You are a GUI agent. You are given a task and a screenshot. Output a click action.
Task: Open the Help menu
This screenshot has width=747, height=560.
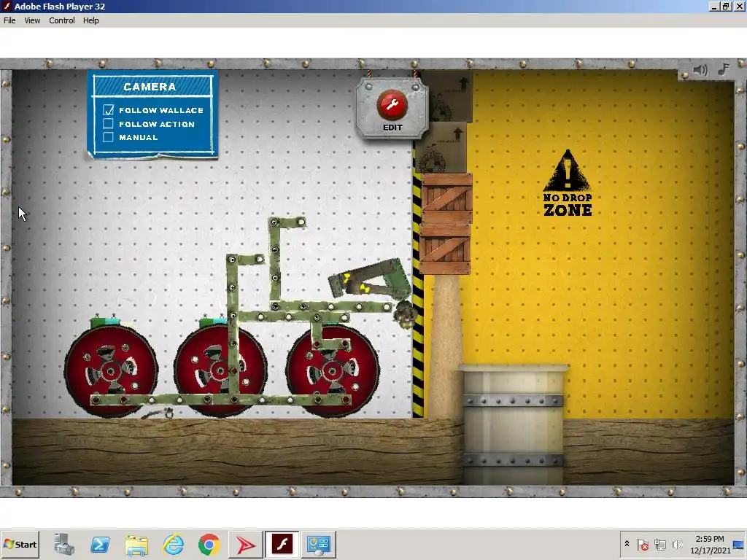point(90,20)
